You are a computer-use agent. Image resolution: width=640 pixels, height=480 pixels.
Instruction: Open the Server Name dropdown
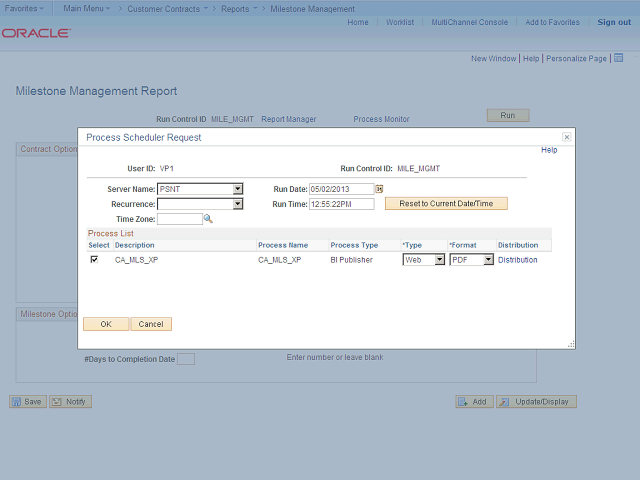(x=237, y=188)
